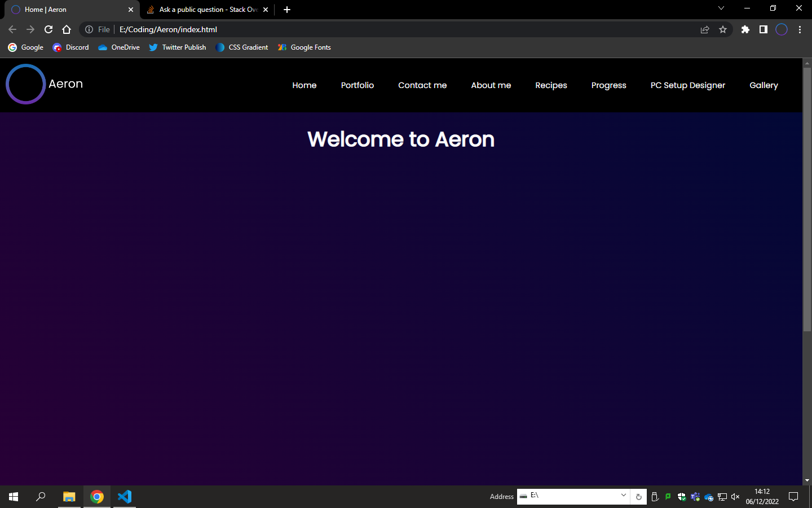Open the Progress nav link

[609, 85]
